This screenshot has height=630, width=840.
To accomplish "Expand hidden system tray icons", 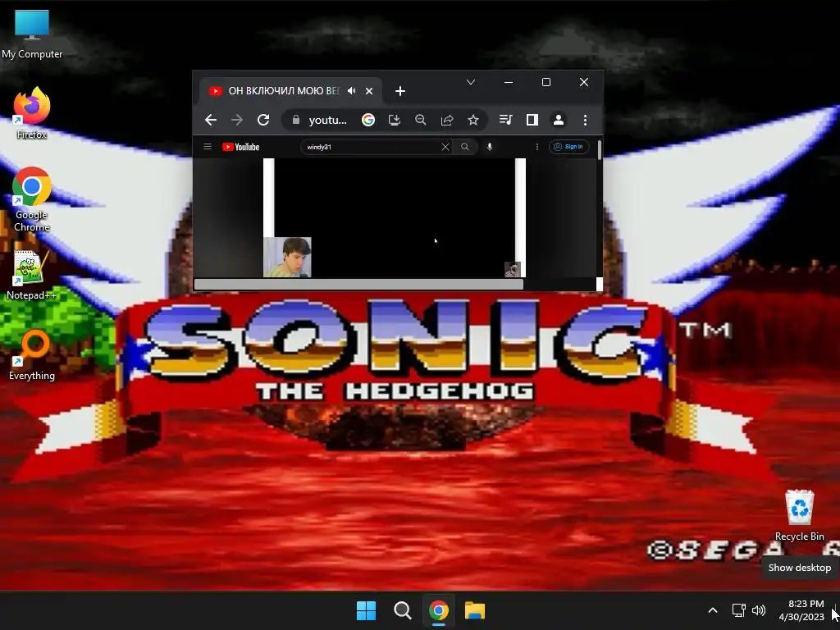I will [713, 610].
